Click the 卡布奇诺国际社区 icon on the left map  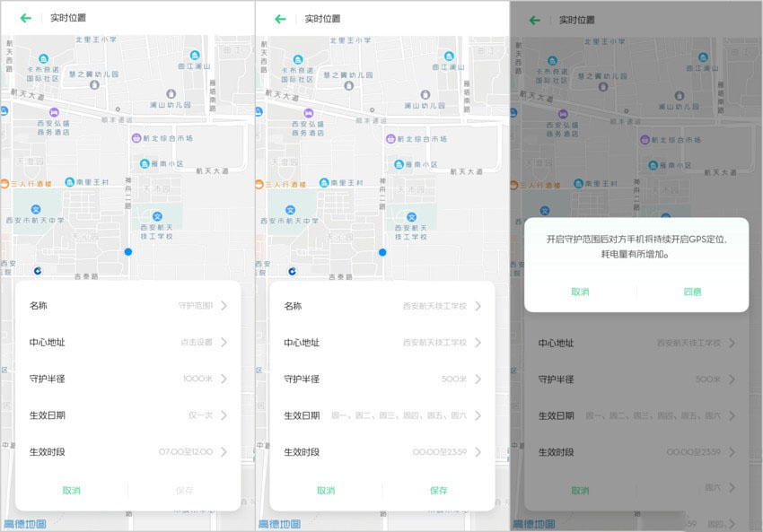42,59
